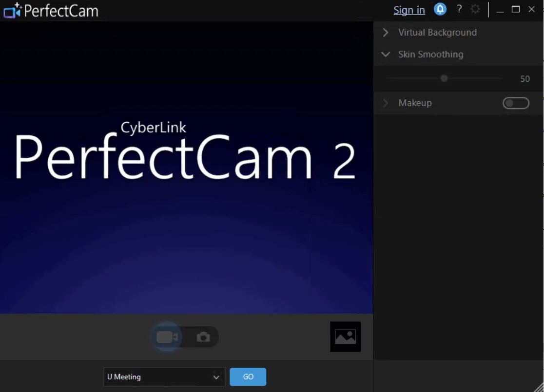The image size is (544, 392).
Task: Click the Virtual Background label
Action: [x=437, y=33]
